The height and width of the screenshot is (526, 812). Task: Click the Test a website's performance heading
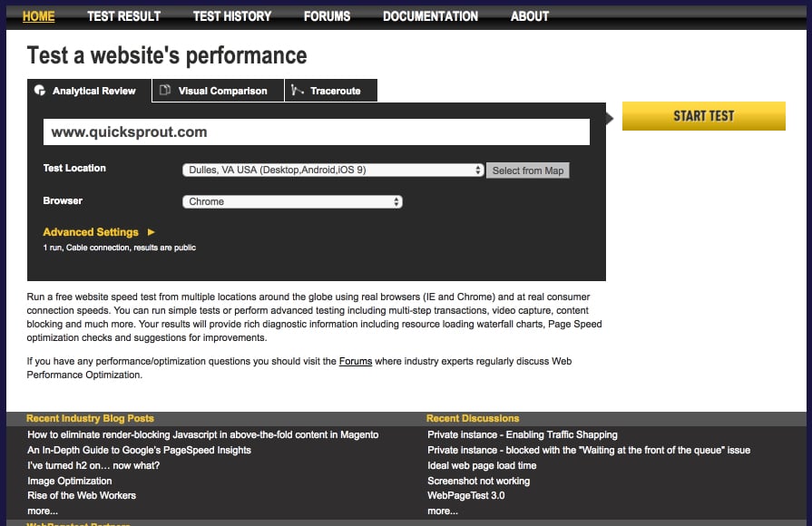coord(167,55)
